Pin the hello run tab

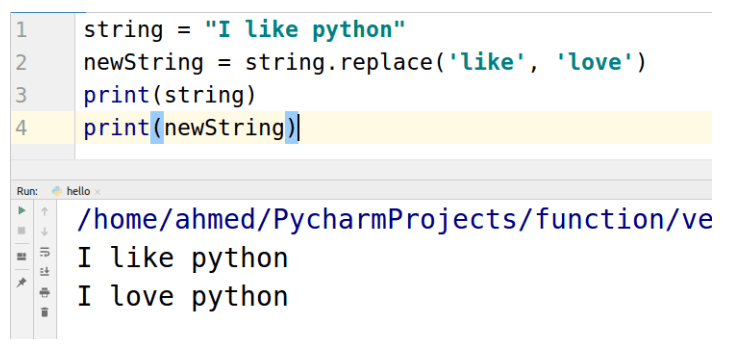[22, 282]
